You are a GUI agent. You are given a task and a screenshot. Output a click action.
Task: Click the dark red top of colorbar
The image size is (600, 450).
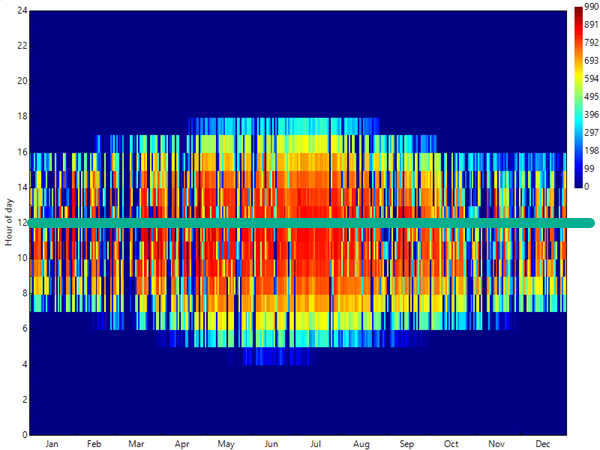[x=578, y=12]
